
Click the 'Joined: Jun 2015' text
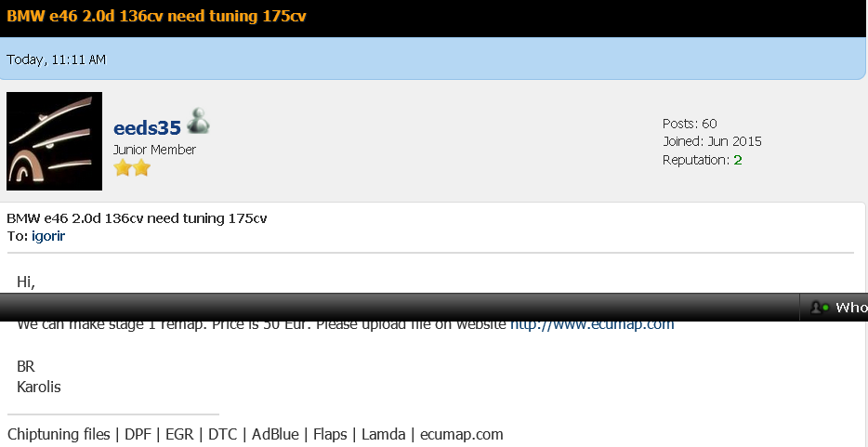coord(712,141)
